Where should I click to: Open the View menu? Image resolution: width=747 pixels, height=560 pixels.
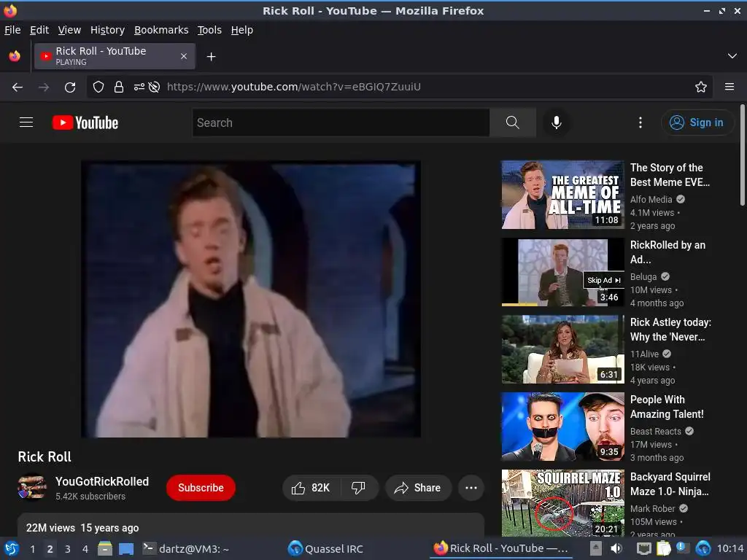click(69, 30)
